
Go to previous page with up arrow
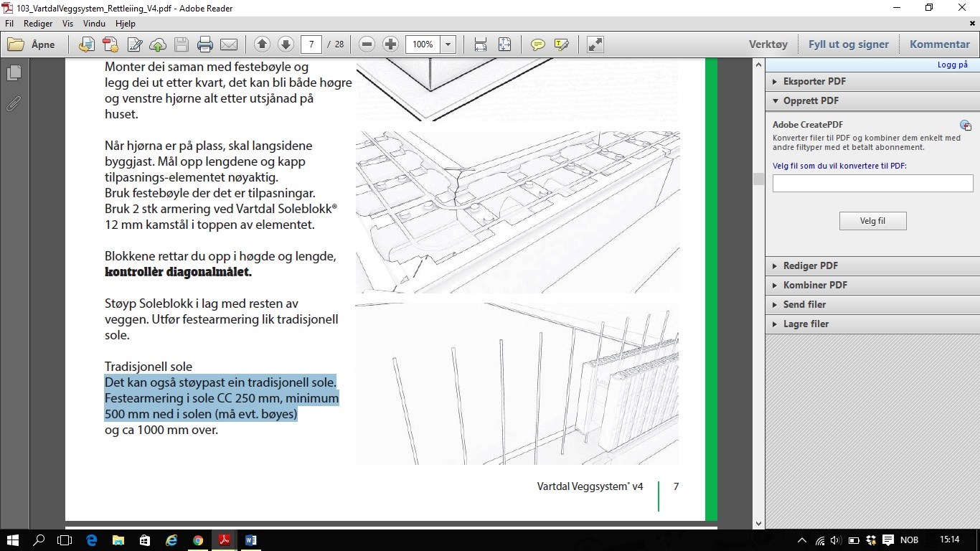[262, 44]
